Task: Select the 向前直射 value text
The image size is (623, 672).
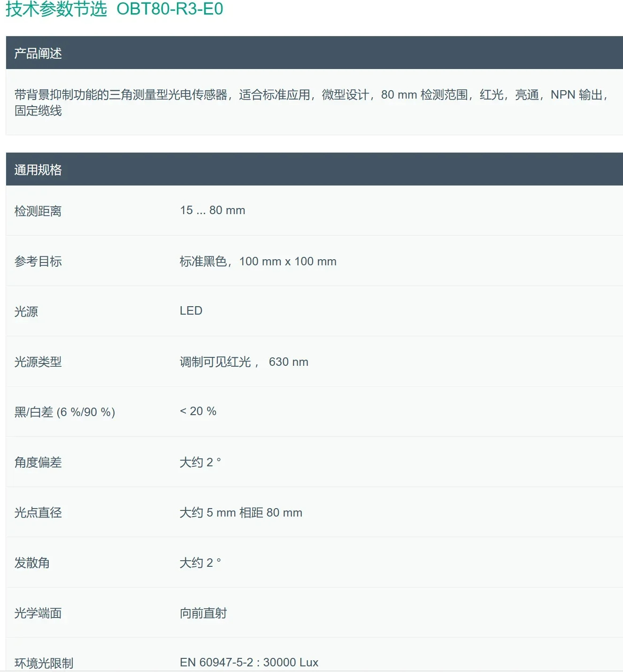Action: coord(203,613)
